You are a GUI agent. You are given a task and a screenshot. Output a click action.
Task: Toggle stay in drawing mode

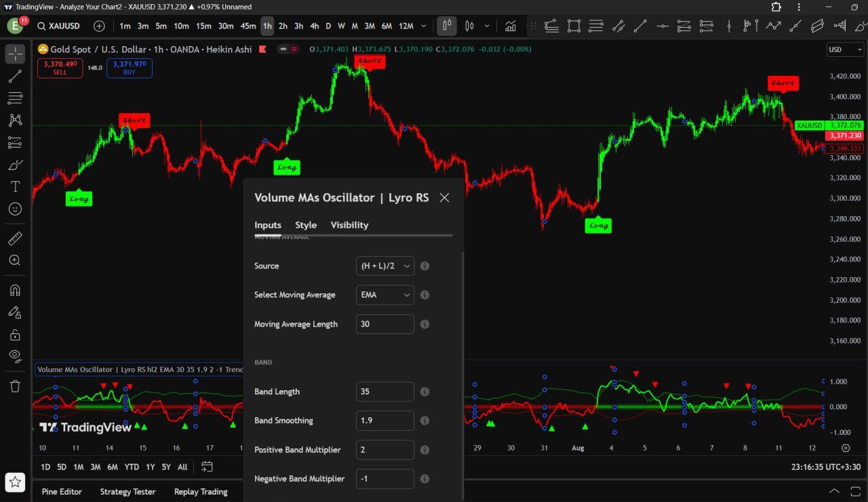pyautogui.click(x=15, y=312)
